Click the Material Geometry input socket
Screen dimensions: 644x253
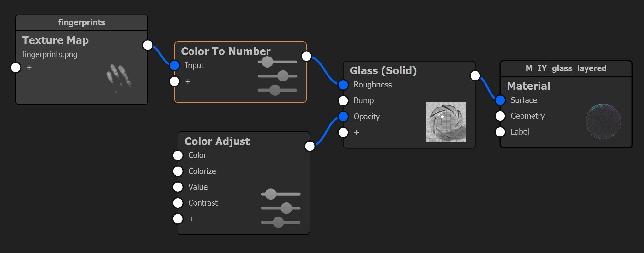(x=500, y=116)
